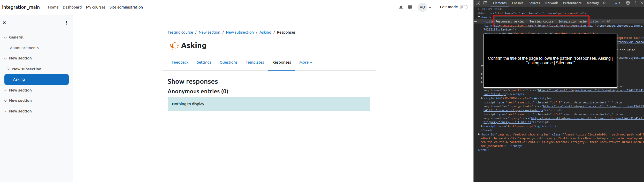644x182 pixels.
Task: Select DevTools Elements tab
Action: click(500, 3)
